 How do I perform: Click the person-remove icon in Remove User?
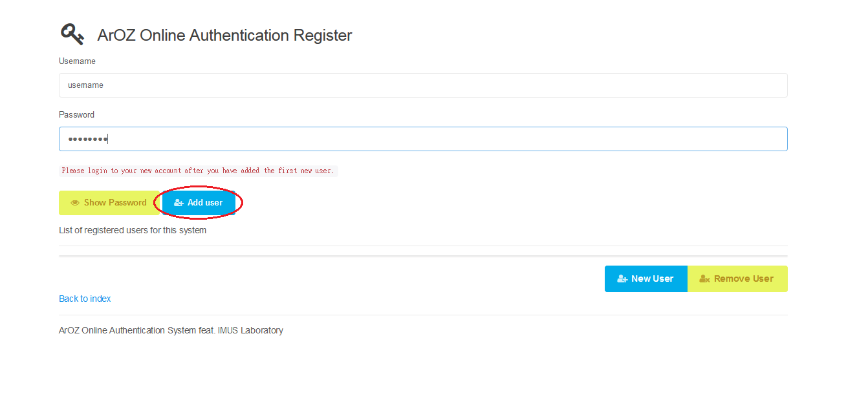pyautogui.click(x=705, y=279)
